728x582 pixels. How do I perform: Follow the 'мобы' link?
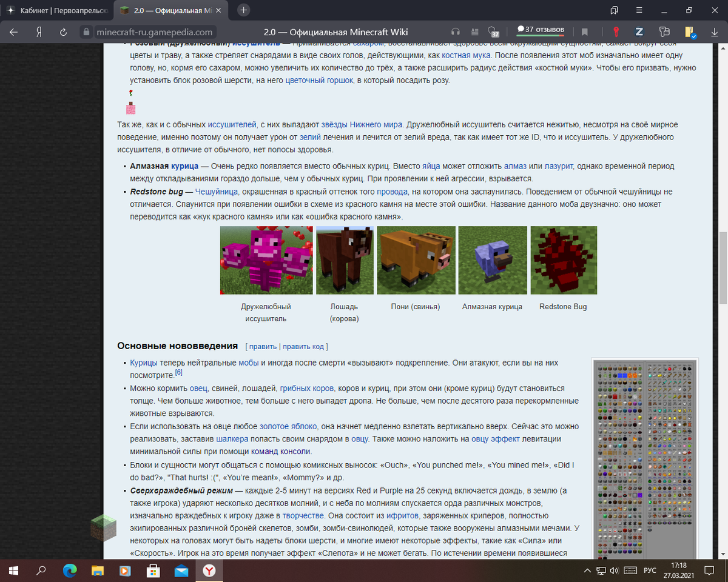click(x=249, y=363)
